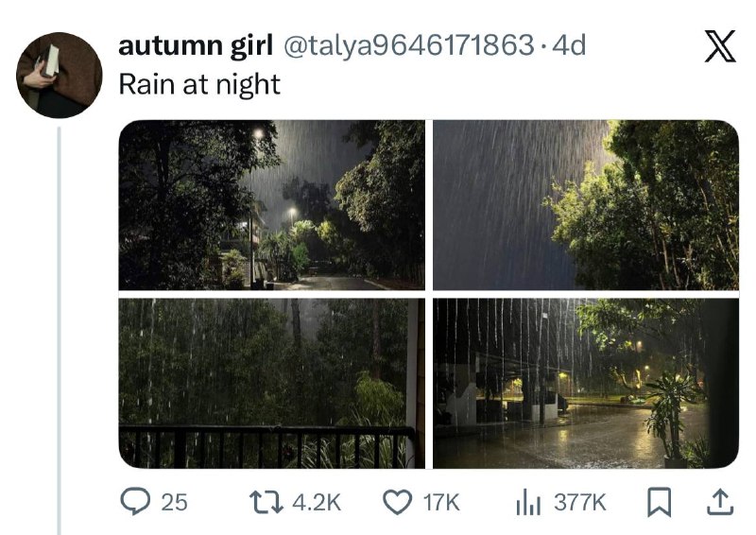Viewport: 756px width, 535px height.
Task: Open the top-right rain and tree photo
Action: click(586, 204)
